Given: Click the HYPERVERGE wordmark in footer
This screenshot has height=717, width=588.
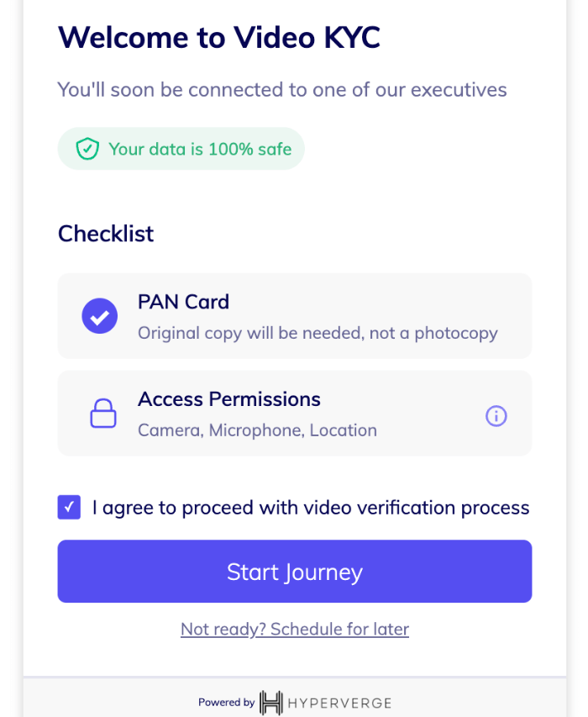Looking at the screenshot, I should pos(340,702).
